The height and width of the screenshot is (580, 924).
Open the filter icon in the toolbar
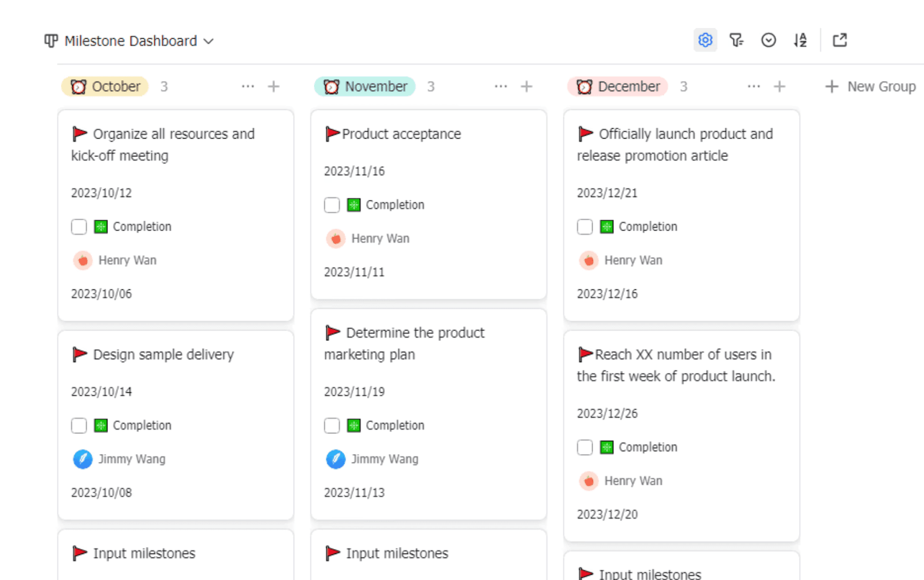click(736, 40)
